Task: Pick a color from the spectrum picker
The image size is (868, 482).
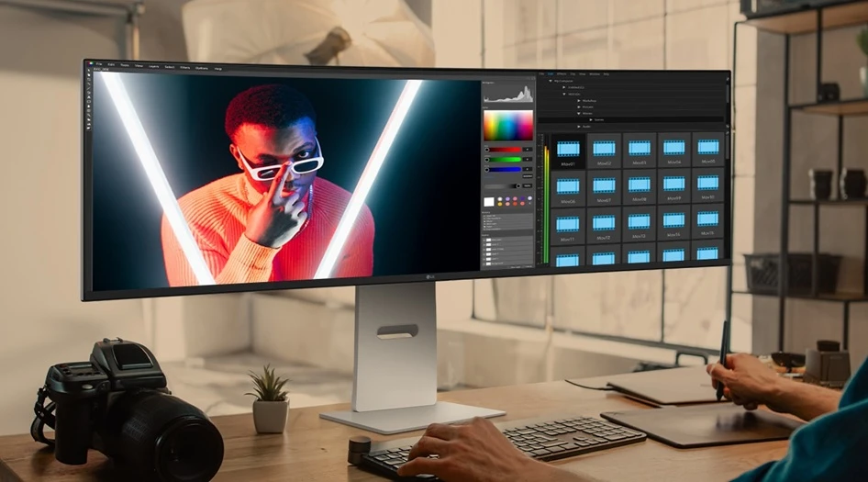Action: tap(507, 125)
